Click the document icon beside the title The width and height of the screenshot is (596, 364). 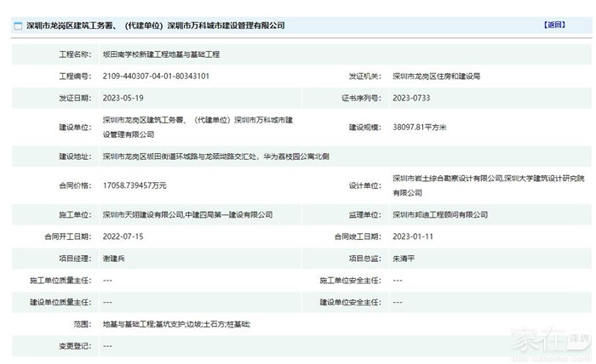[x=18, y=26]
